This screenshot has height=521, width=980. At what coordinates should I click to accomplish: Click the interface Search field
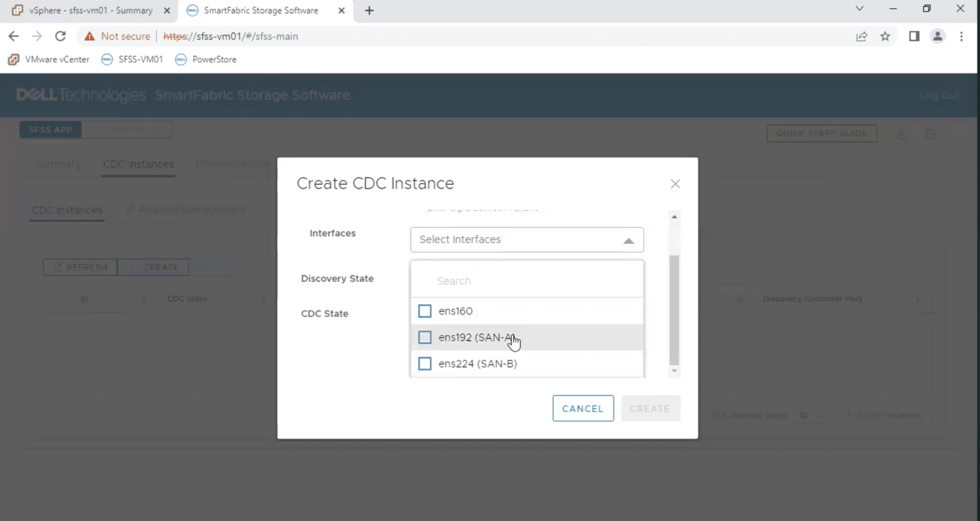(527, 281)
